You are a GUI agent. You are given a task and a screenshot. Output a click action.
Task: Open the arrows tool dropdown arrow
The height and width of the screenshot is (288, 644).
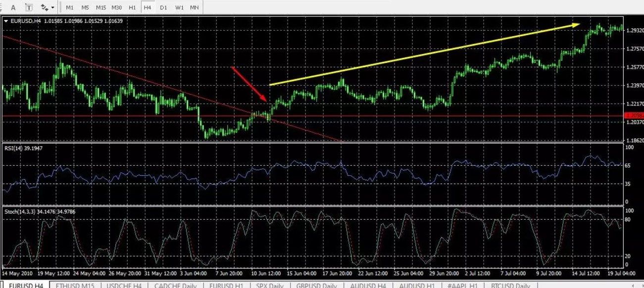point(52,8)
